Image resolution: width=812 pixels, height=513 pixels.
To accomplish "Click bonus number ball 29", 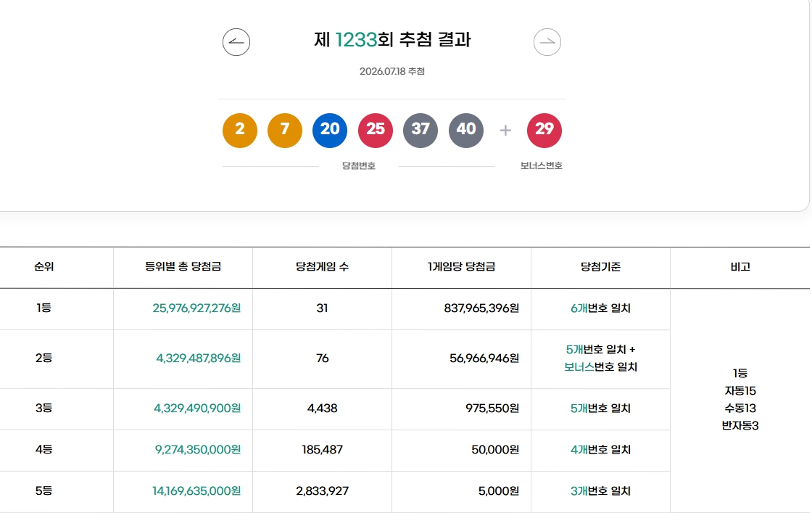I will (544, 130).
